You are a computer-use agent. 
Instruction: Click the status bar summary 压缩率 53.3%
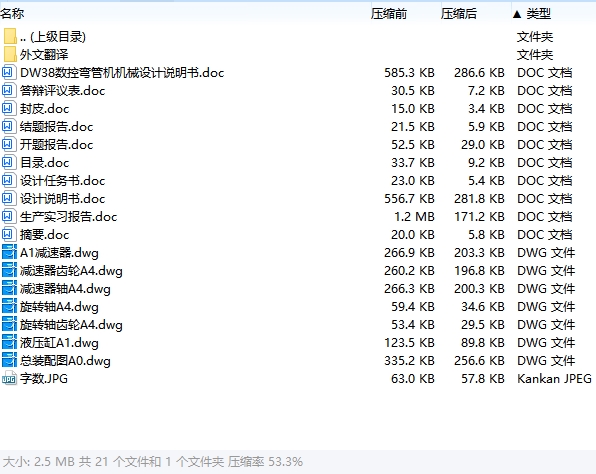265,462
